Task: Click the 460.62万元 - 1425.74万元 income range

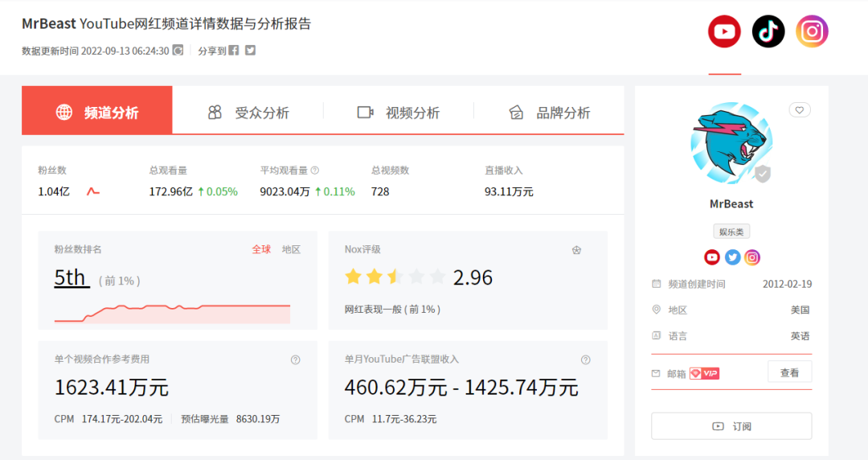Action: coord(461,388)
